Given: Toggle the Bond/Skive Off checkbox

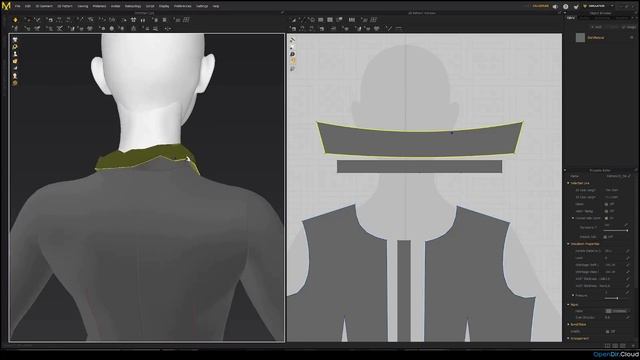Looking at the screenshot, I should (x=608, y=331).
